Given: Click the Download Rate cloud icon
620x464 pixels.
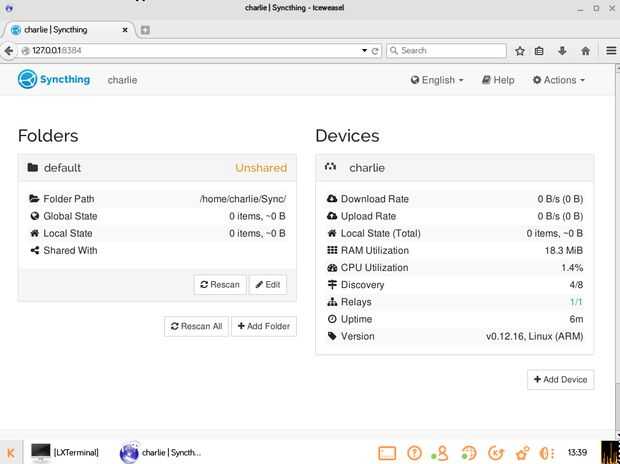Looking at the screenshot, I should (x=332, y=199).
